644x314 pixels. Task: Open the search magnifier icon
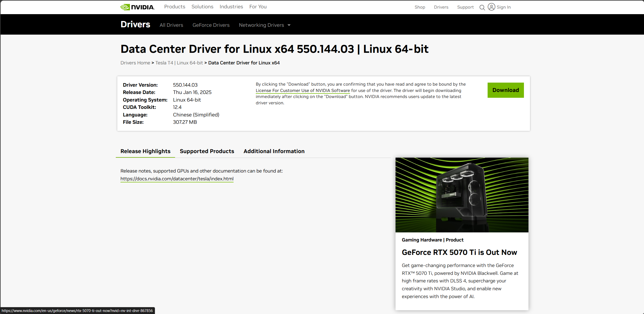click(x=482, y=7)
